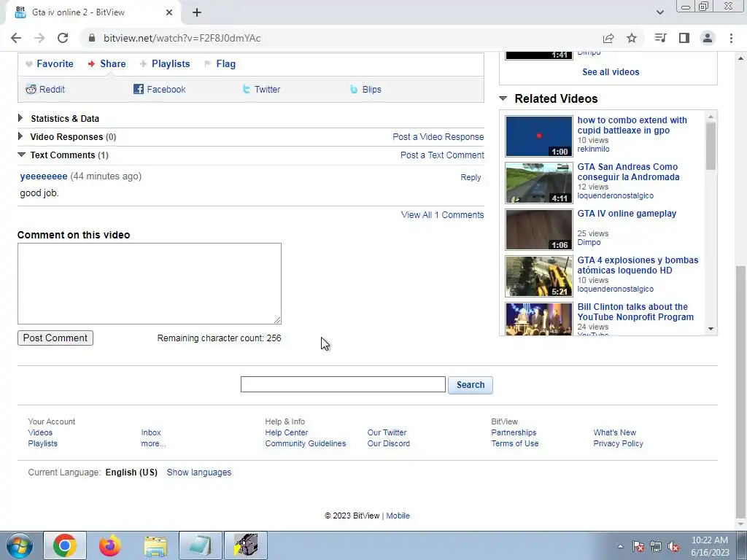Bookmark this page with the star icon

632,38
